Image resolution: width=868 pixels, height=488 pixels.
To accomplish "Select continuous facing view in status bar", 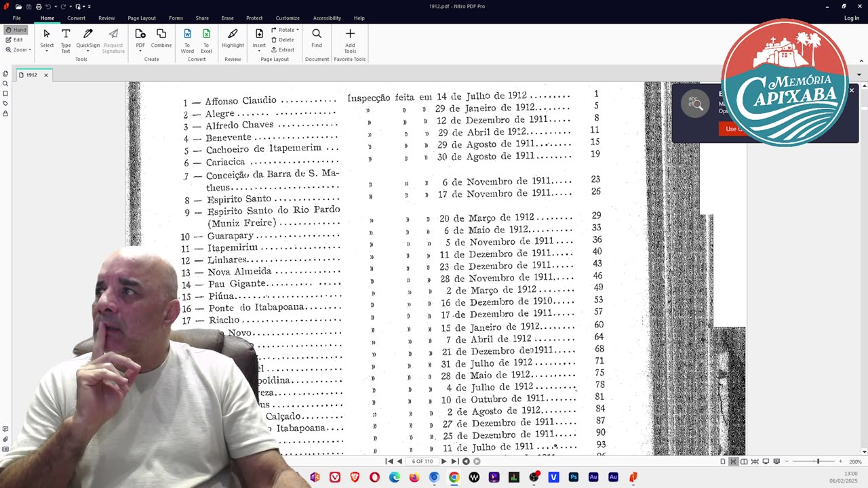I will (755, 462).
